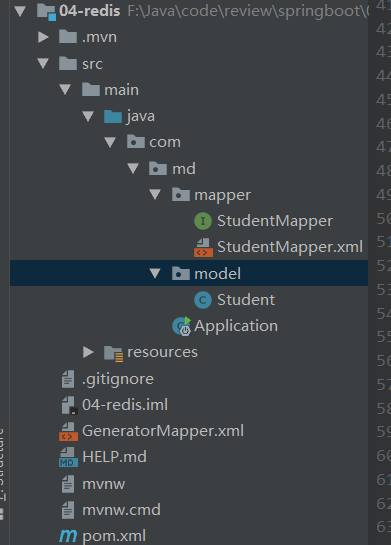The height and width of the screenshot is (545, 391).
Task: Open GeneratorMapper.xml file name
Action: (163, 431)
